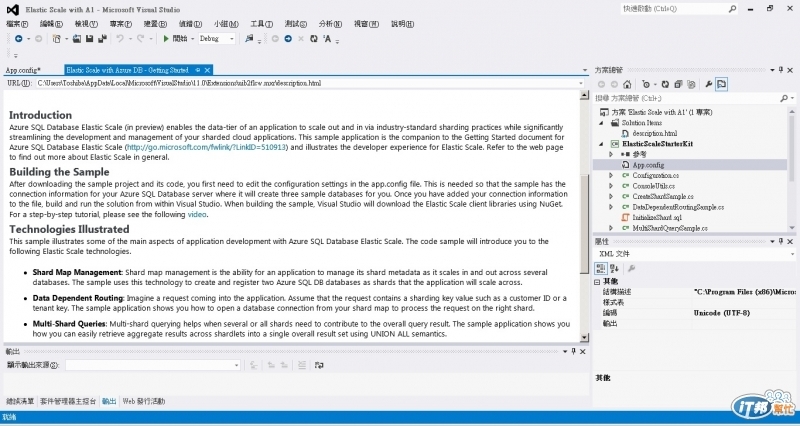Open the 'video' tutorial link
Screen dimensions: 800x426
click(197, 215)
